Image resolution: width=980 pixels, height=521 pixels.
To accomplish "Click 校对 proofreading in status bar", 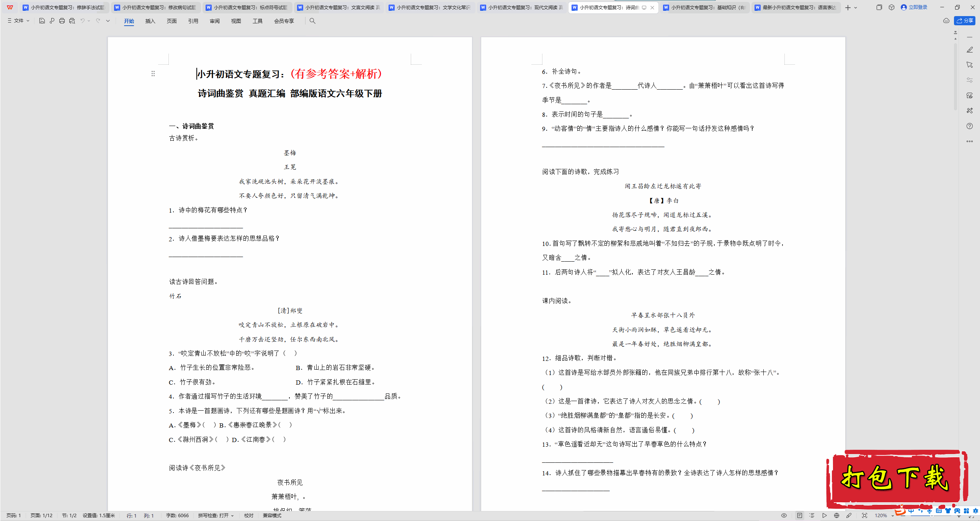I will click(x=249, y=516).
